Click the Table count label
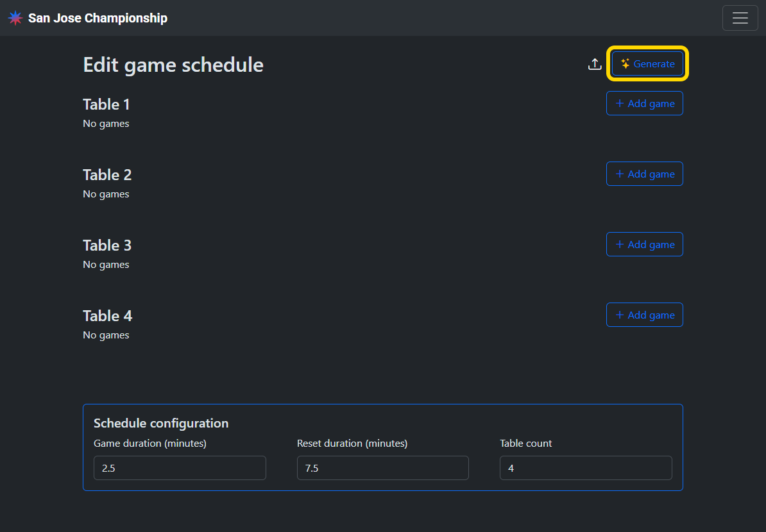Viewport: 766px width, 532px height. [526, 444]
